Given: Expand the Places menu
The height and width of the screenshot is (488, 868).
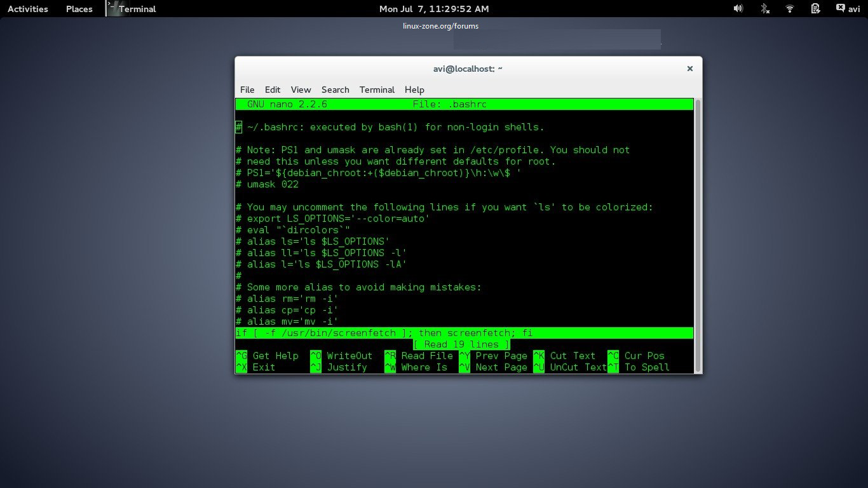Looking at the screenshot, I should [79, 9].
